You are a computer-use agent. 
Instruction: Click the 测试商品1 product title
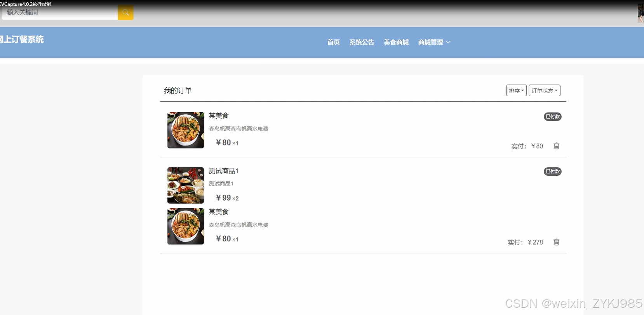[x=223, y=171]
